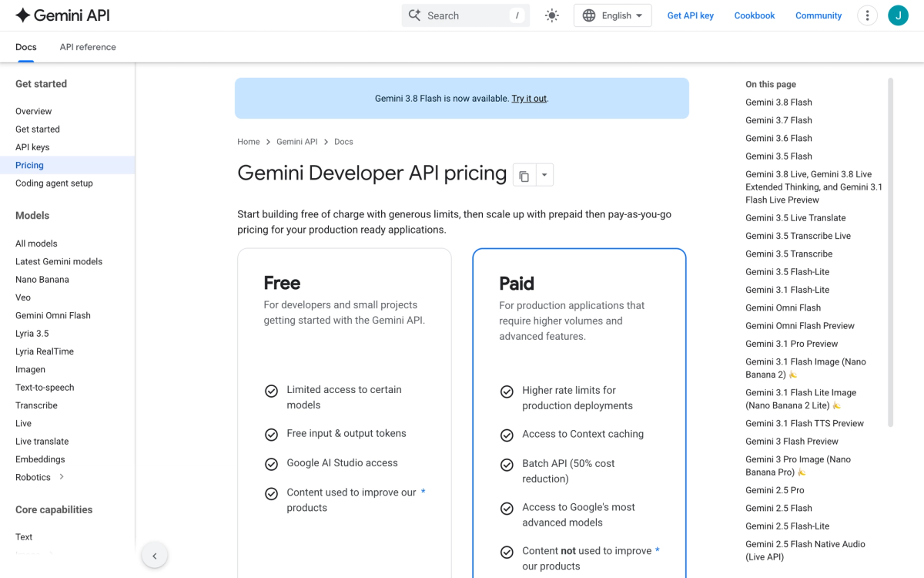The image size is (924, 578).
Task: Open Lyria 3.5 sidebar item
Action: (x=32, y=334)
